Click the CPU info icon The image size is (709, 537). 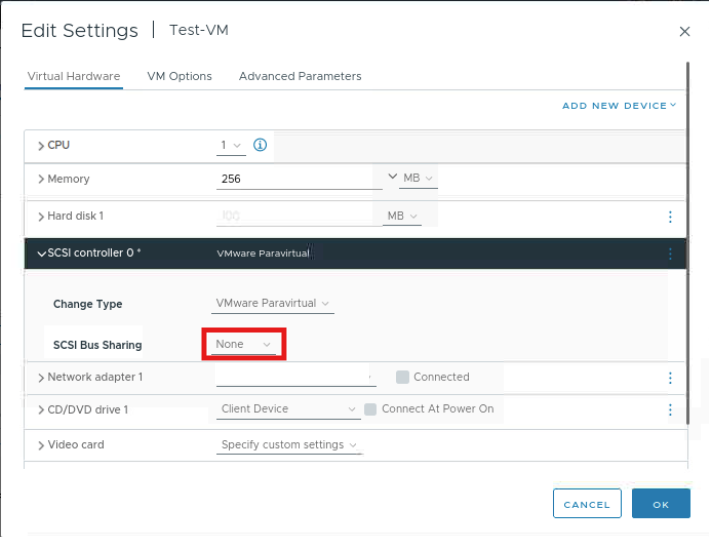pyautogui.click(x=260, y=145)
